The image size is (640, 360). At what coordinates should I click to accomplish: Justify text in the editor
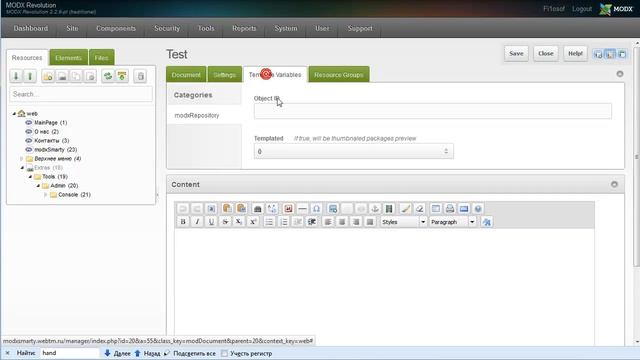[x=370, y=222]
